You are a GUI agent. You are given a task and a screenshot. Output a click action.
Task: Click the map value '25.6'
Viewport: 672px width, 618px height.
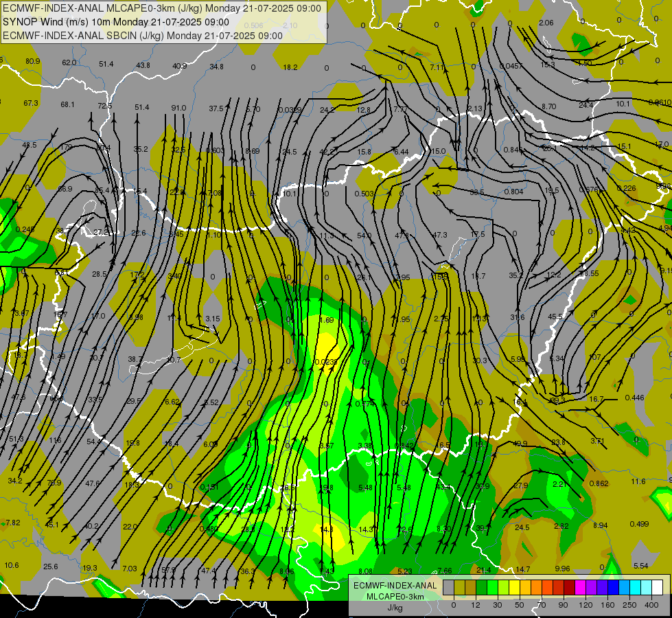click(51, 566)
